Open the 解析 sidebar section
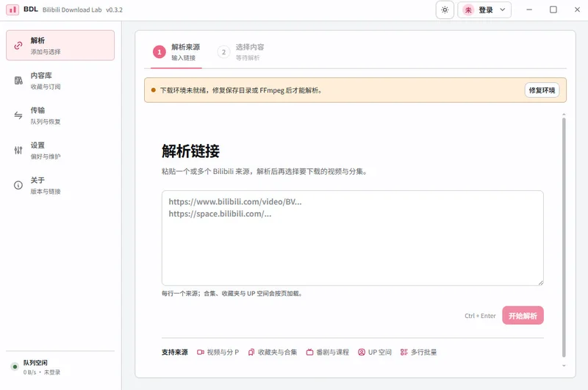 pyautogui.click(x=60, y=46)
